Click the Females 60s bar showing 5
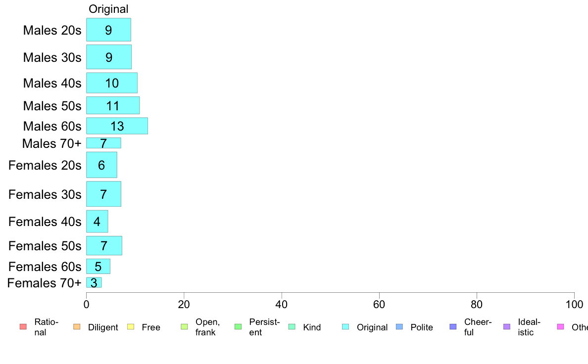Viewport: 588px width, 364px height. 98,267
